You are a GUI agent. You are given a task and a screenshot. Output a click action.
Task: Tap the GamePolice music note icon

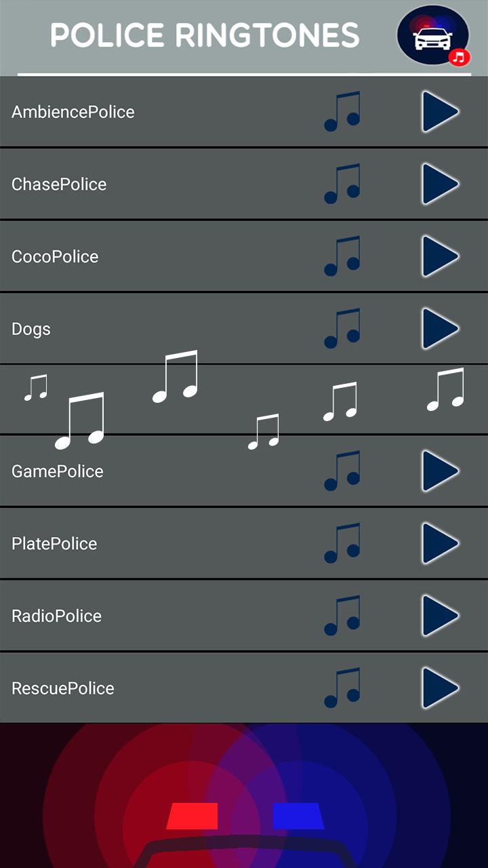342,471
